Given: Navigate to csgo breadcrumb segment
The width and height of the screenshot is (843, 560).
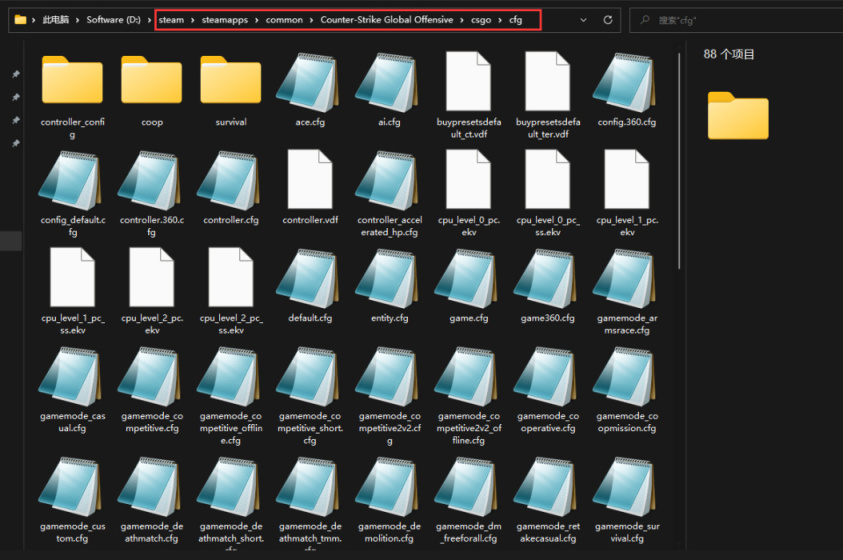Looking at the screenshot, I should tap(481, 20).
